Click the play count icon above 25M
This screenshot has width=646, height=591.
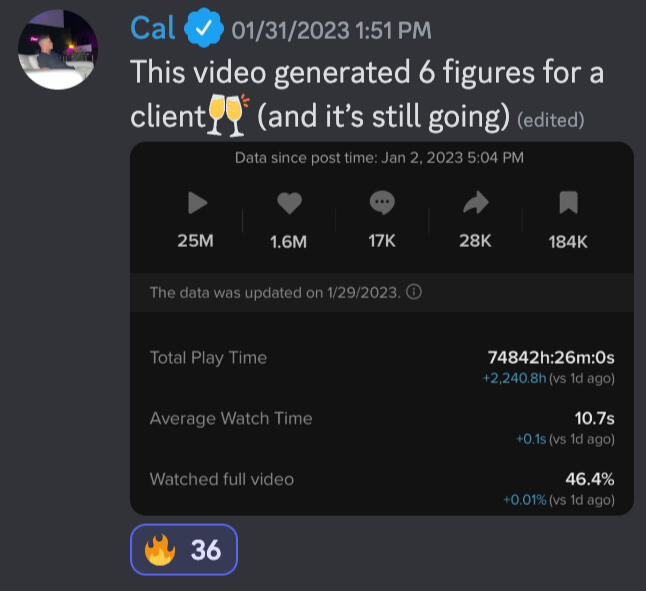pos(198,203)
